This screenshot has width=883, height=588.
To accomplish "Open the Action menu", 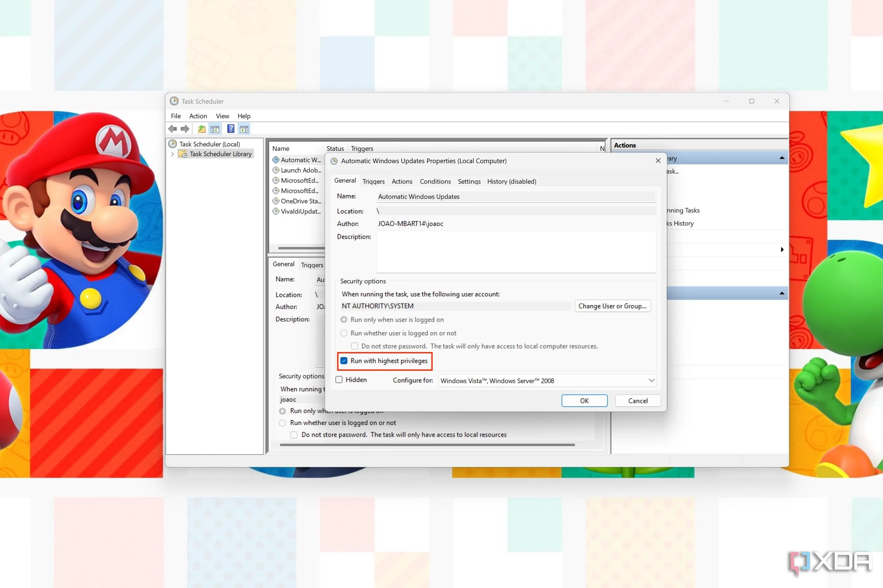I will pyautogui.click(x=198, y=116).
